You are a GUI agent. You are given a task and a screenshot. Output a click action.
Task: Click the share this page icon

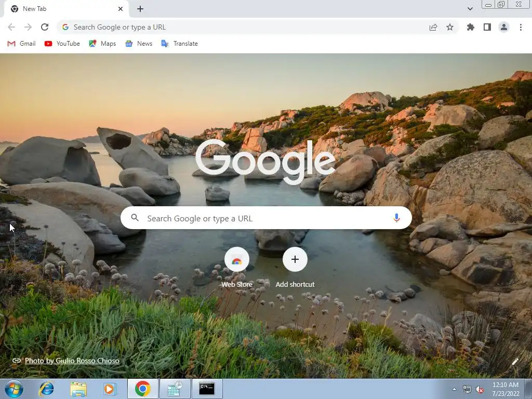(x=433, y=27)
